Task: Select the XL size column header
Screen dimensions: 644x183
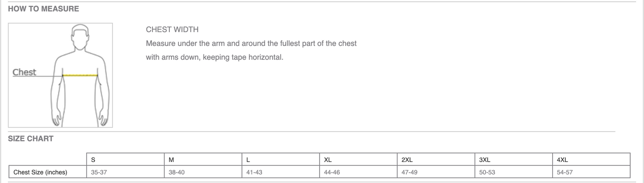Action: click(x=359, y=159)
